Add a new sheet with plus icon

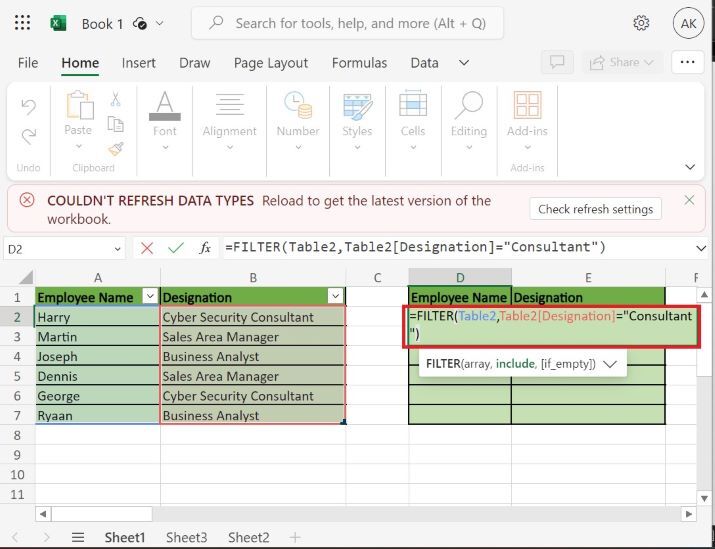pos(295,537)
